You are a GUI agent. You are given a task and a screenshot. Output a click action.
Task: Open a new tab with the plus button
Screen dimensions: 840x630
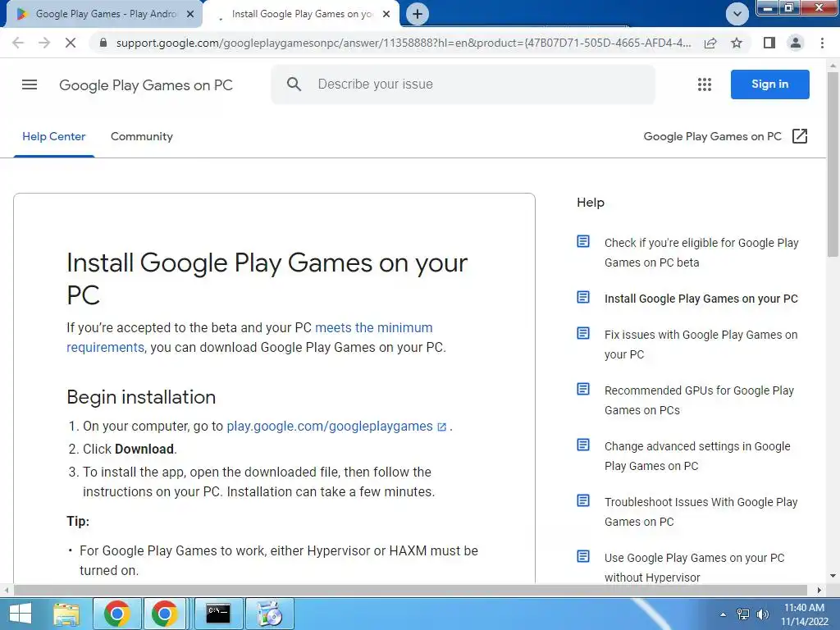pos(418,14)
